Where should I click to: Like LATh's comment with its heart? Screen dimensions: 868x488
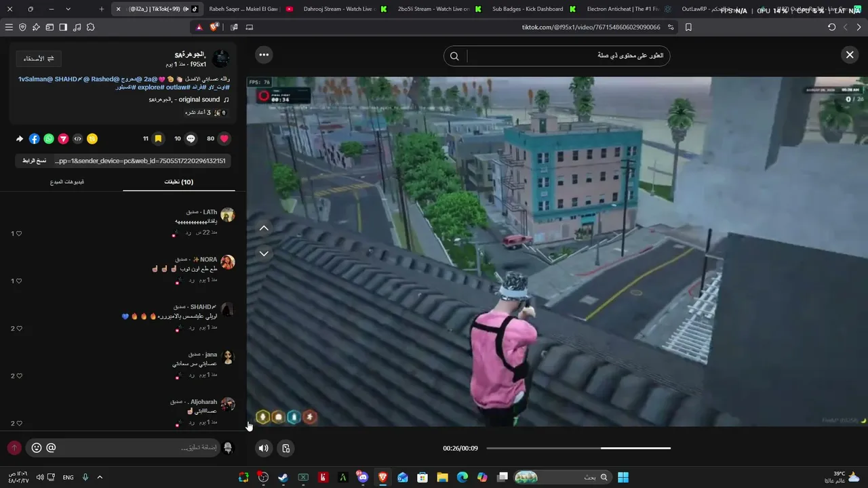(x=19, y=233)
